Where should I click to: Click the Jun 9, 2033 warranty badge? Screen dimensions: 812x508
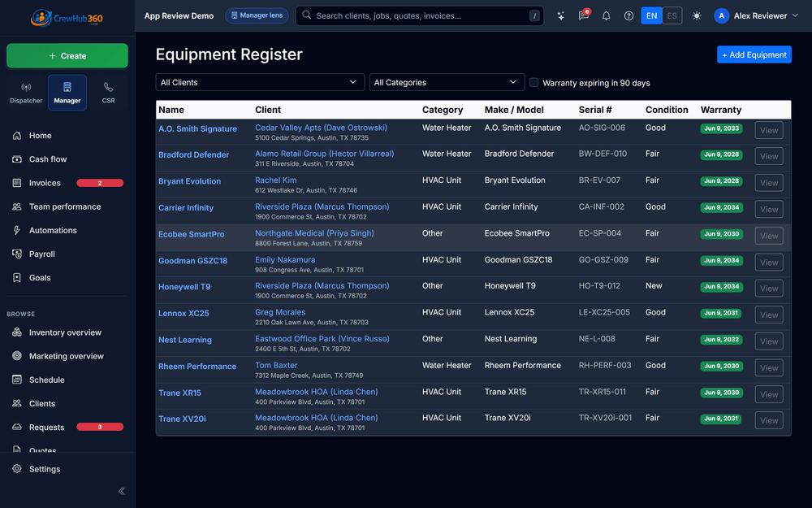click(721, 128)
